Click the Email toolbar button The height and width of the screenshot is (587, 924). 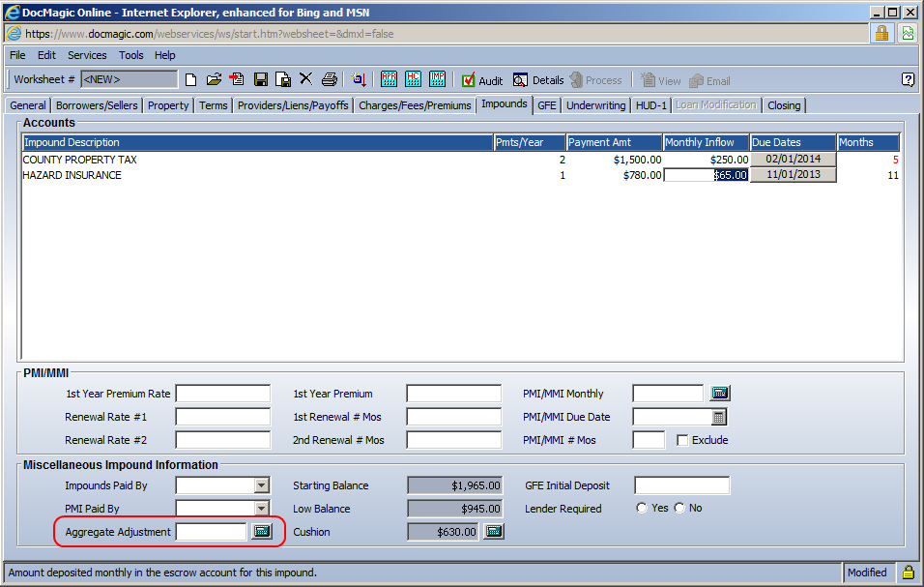(x=709, y=80)
